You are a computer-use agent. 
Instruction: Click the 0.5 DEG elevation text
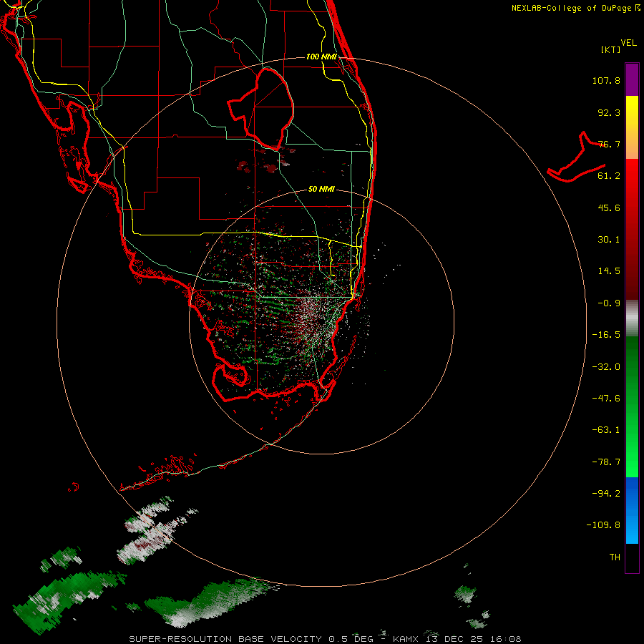pos(351,639)
